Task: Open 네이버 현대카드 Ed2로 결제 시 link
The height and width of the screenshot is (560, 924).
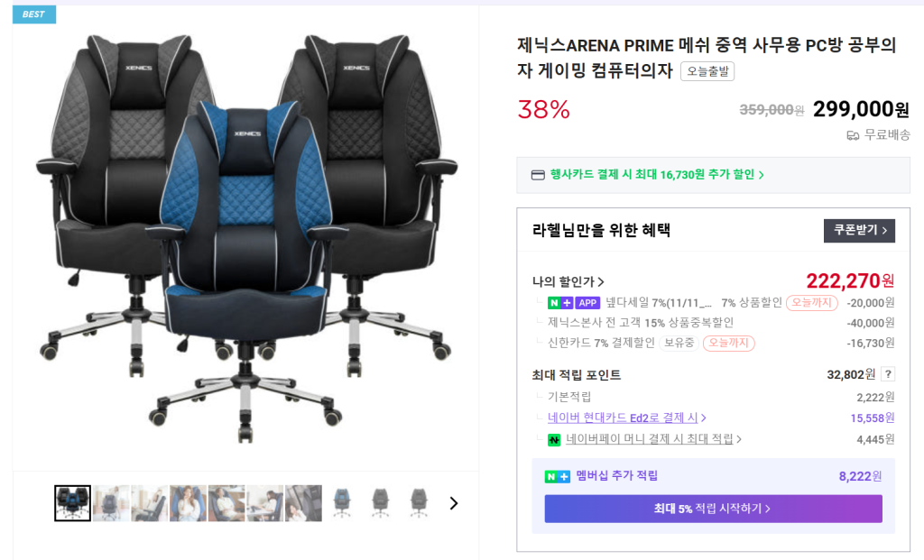Action: coord(627,418)
